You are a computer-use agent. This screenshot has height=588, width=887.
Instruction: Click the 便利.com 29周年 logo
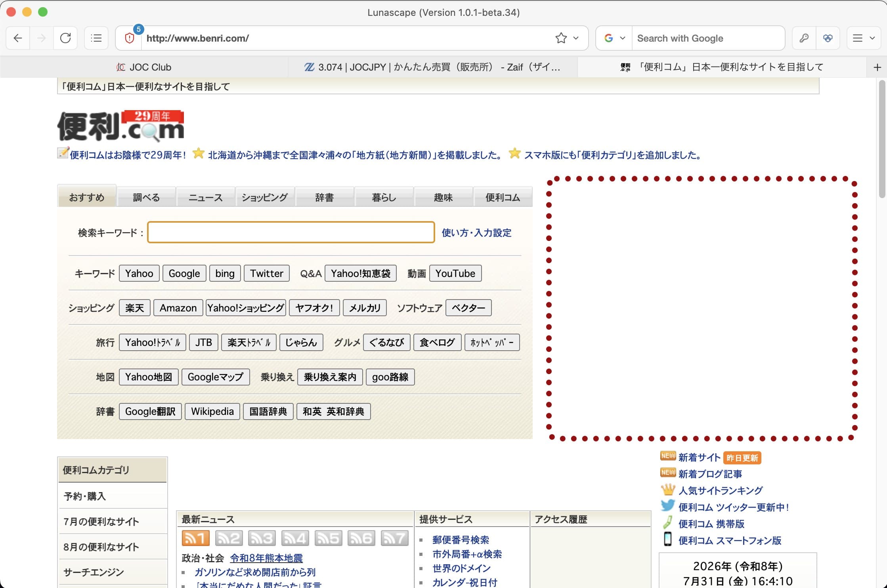pos(121,126)
